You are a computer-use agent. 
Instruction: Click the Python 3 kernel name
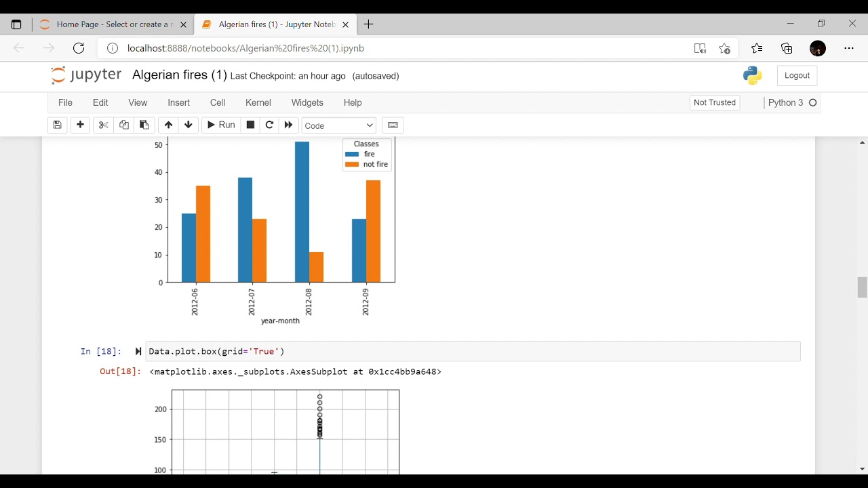pyautogui.click(x=786, y=103)
